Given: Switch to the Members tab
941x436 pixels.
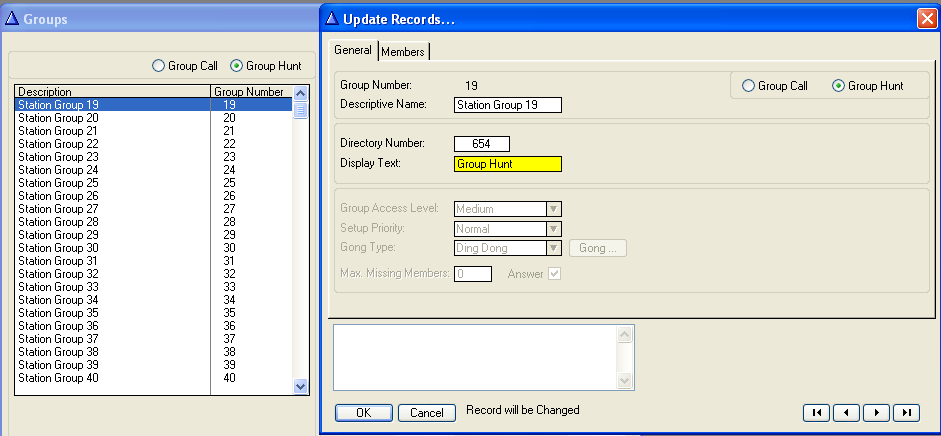Looking at the screenshot, I should (x=403, y=52).
